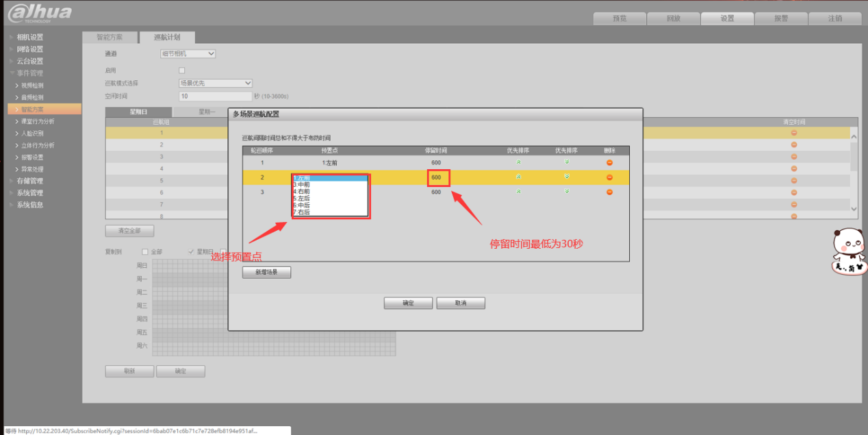Enable the 启用 checkbox
The image size is (868, 435).
pyautogui.click(x=181, y=71)
